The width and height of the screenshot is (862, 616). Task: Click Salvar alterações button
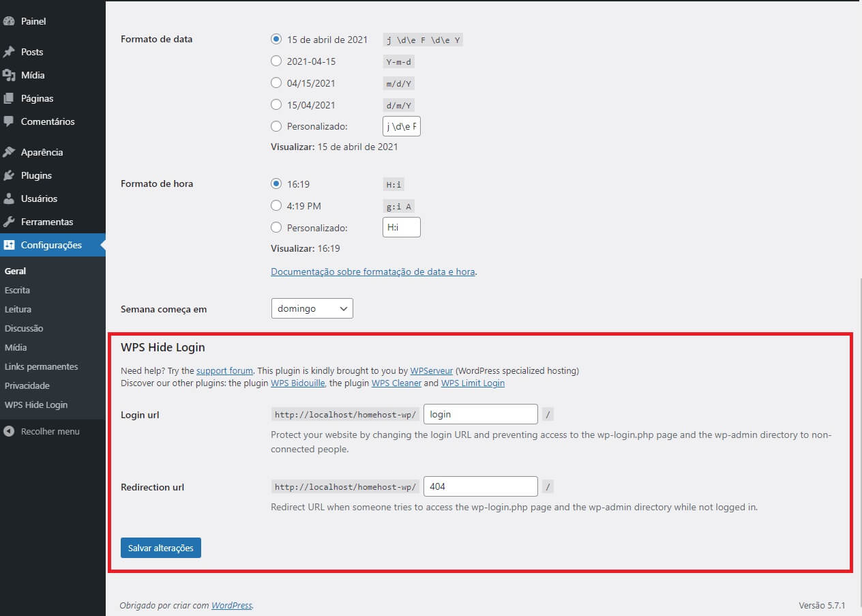click(161, 548)
